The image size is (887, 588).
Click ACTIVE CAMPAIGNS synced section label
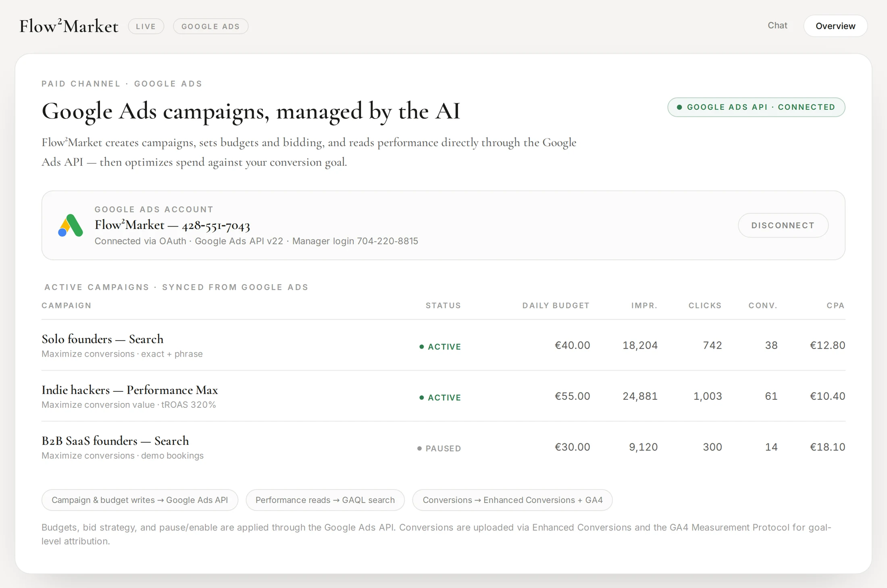[176, 287]
